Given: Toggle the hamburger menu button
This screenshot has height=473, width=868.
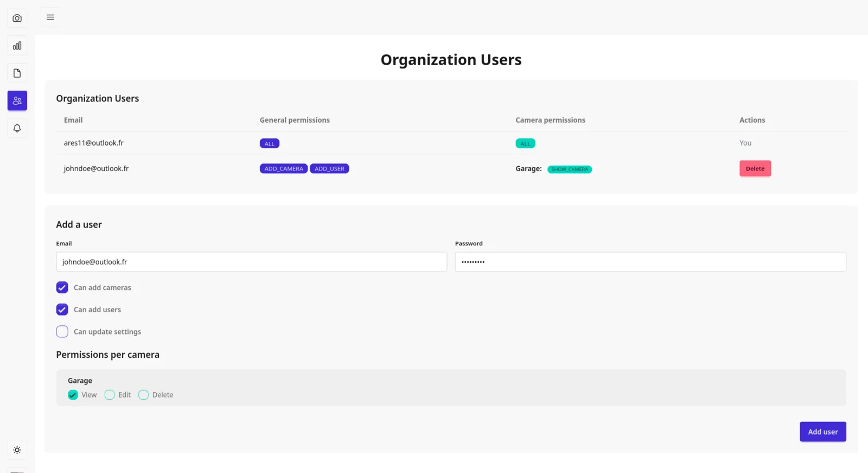Looking at the screenshot, I should tap(50, 17).
